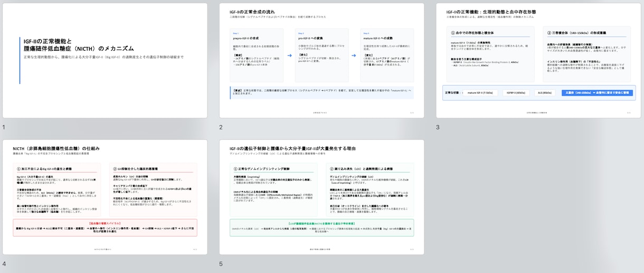Click the heading 'IGF-IIの正常機能：生理的動態と血中存在形態'
Viewport: 644px width, 273px height.
(x=491, y=12)
